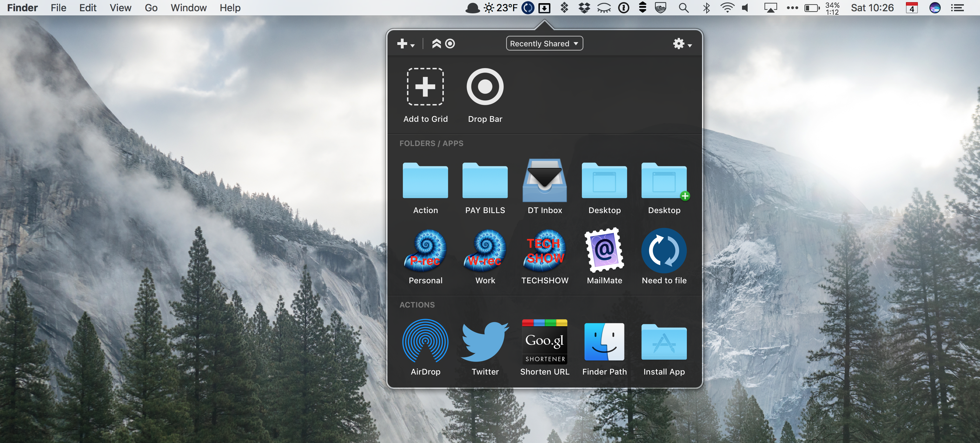Open the PAY BILLS folder

coord(485,180)
